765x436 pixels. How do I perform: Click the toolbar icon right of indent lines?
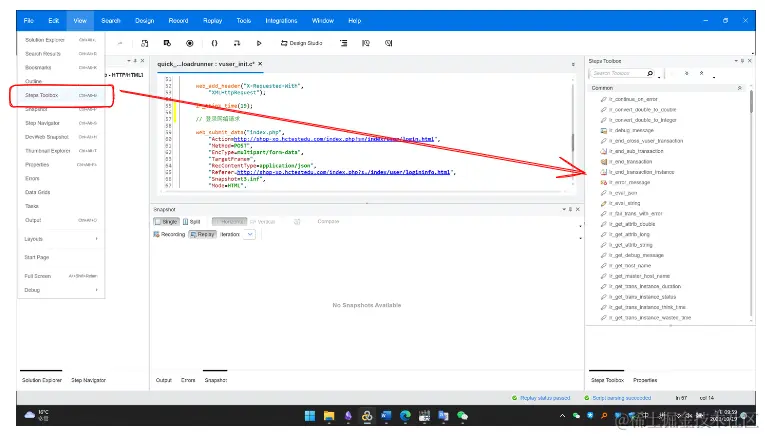point(366,43)
